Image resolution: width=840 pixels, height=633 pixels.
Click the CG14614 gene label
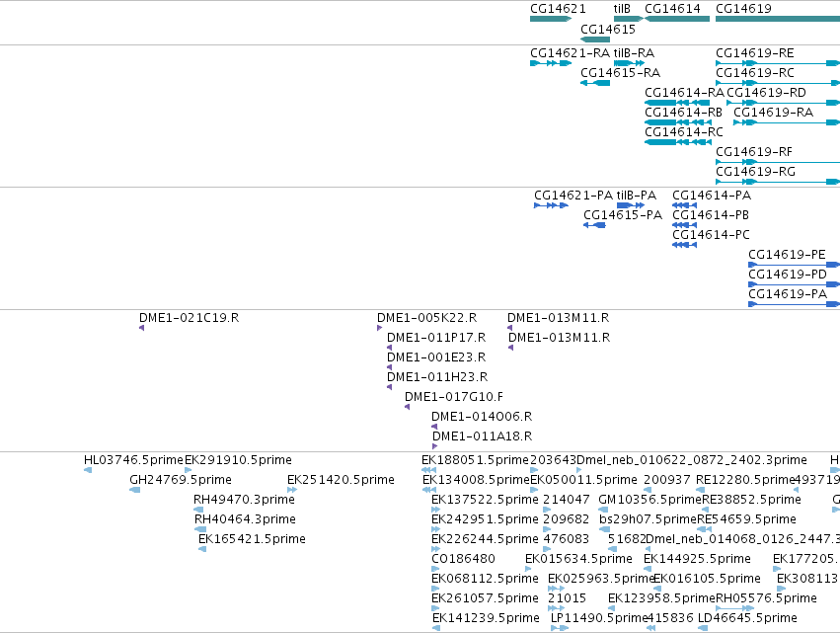coord(672,9)
